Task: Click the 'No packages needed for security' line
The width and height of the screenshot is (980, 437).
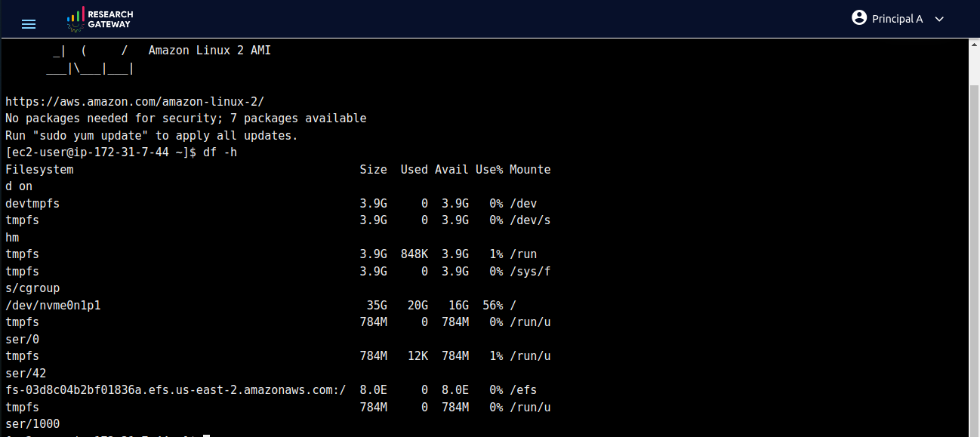Action: click(x=186, y=118)
